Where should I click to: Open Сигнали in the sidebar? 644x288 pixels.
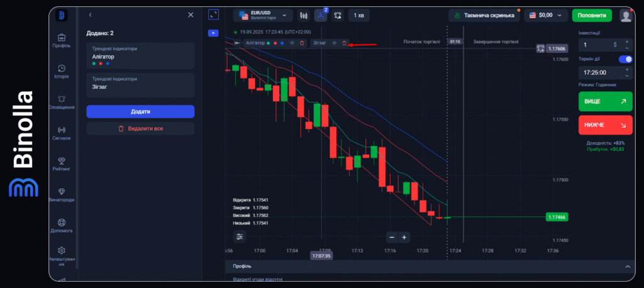coord(61,133)
